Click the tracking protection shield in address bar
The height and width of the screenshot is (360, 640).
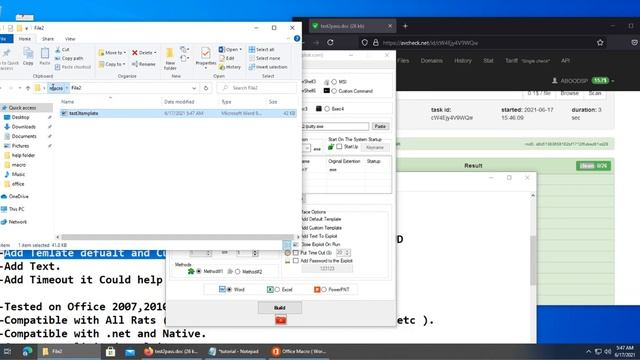coord(364,42)
